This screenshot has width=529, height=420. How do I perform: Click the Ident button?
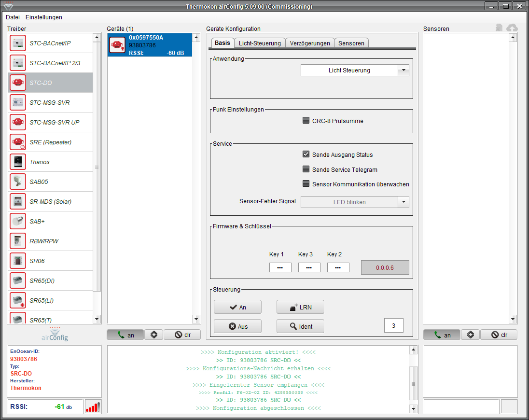(x=300, y=326)
